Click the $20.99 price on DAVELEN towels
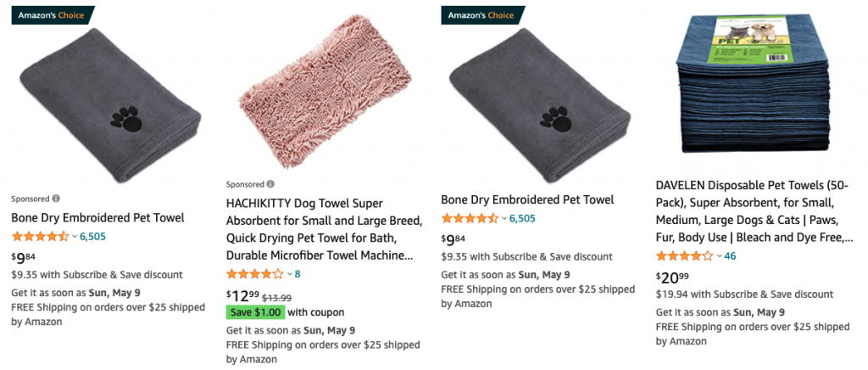This screenshot has height=370, width=868. click(x=672, y=277)
